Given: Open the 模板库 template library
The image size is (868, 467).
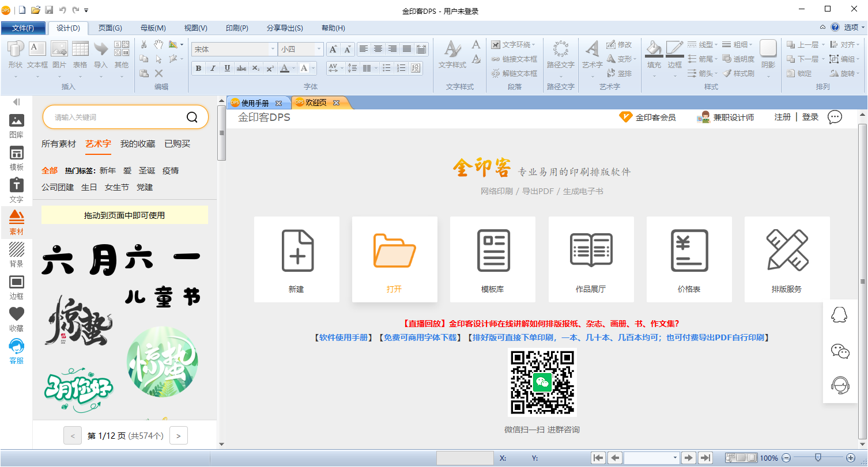Looking at the screenshot, I should pyautogui.click(x=493, y=259).
